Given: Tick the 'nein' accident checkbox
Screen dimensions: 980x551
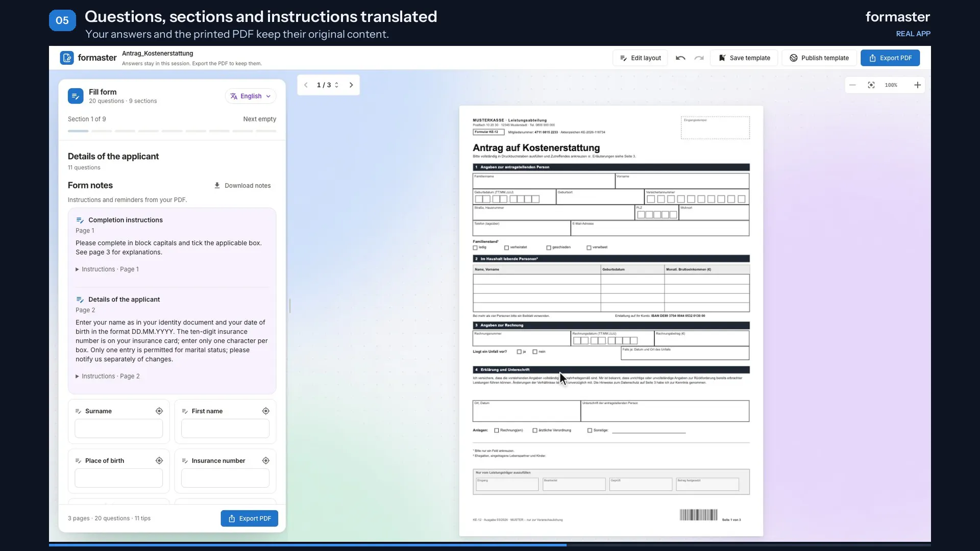Looking at the screenshot, I should point(535,352).
